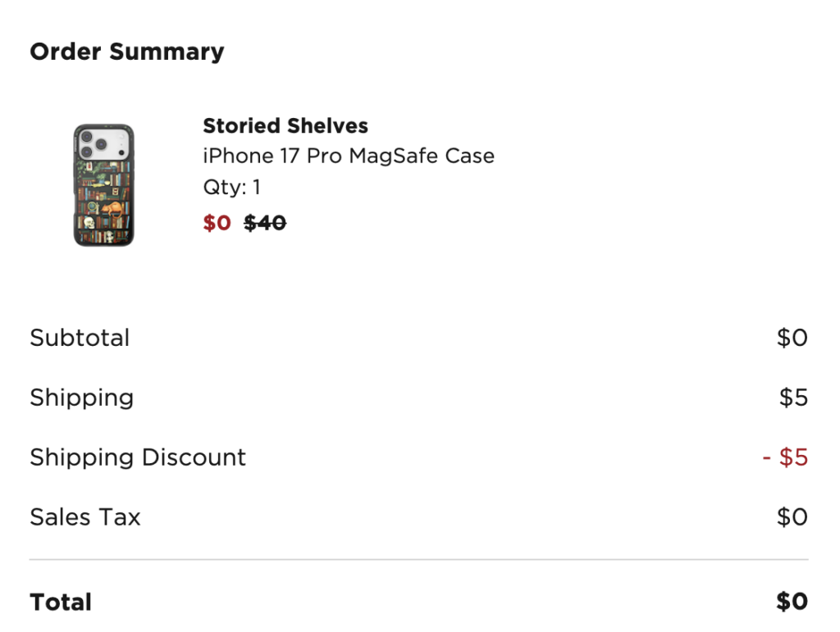Click the bold Total label
Image resolution: width=840 pixels, height=632 pixels.
pyautogui.click(x=61, y=602)
